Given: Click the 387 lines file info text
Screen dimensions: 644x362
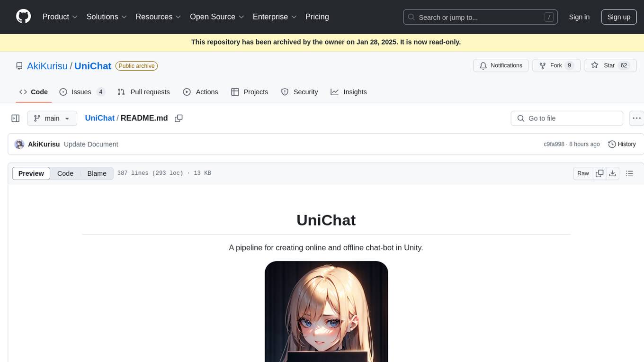Looking at the screenshot, I should click(x=164, y=173).
